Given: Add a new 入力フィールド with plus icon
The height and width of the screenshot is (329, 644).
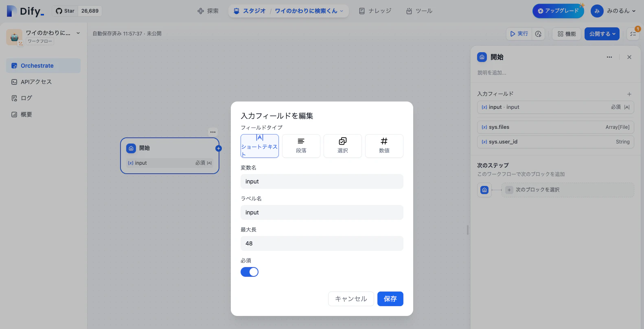Looking at the screenshot, I should point(629,94).
